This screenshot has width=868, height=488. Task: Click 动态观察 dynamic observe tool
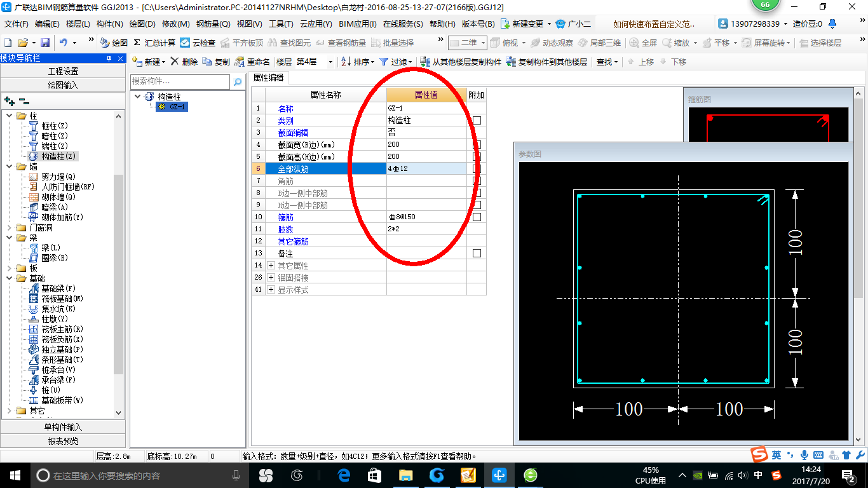[x=552, y=43]
